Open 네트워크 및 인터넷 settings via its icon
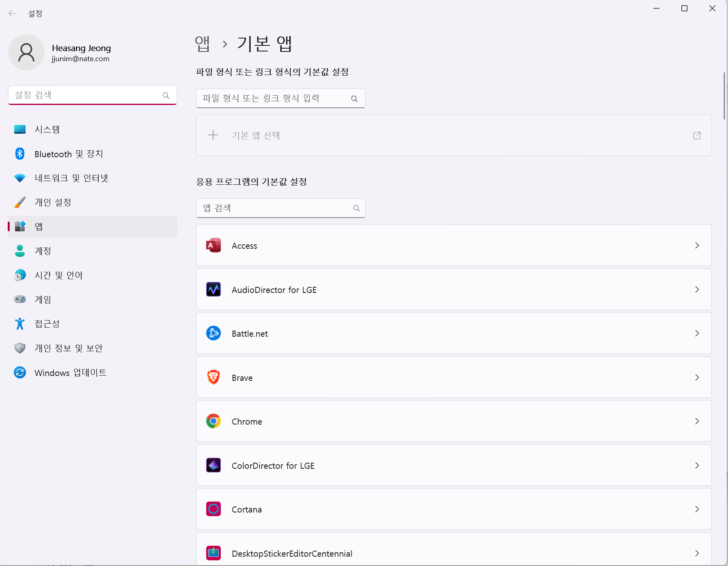This screenshot has width=728, height=566. (19, 178)
